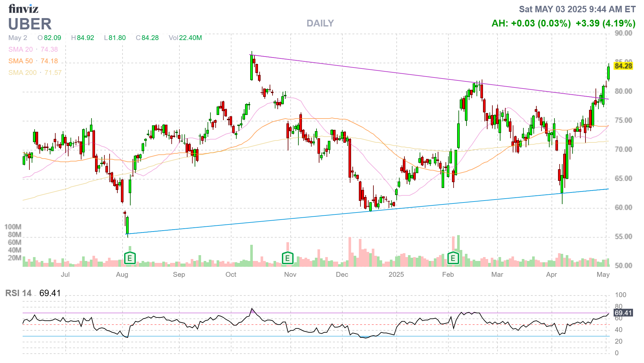The image size is (644, 363).
Task: Click the Oct label on date axis
Action: point(231,275)
